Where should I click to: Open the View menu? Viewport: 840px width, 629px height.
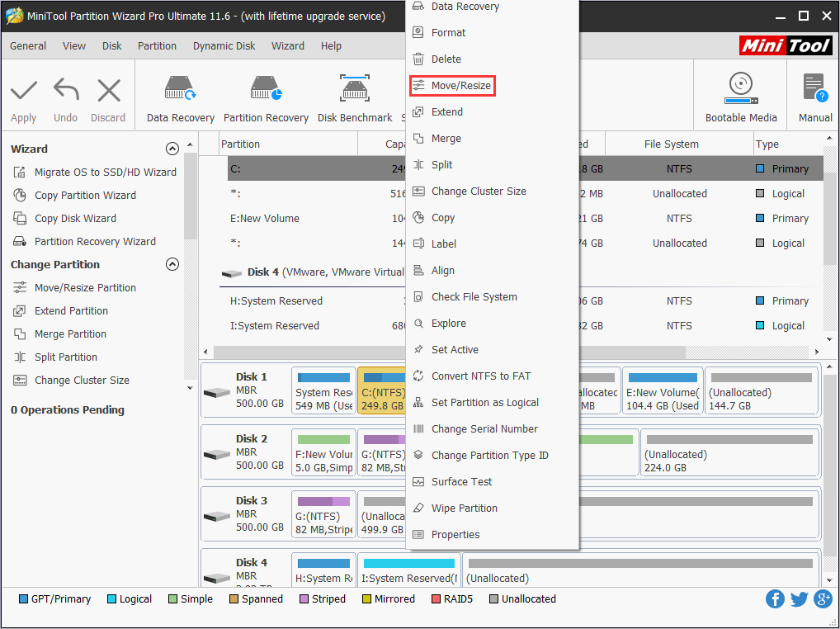click(x=74, y=46)
